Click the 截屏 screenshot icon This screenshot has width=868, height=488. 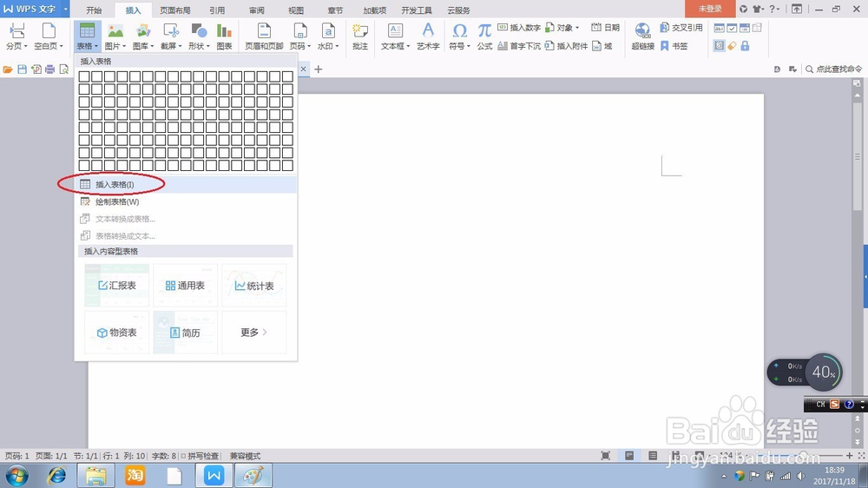click(170, 30)
